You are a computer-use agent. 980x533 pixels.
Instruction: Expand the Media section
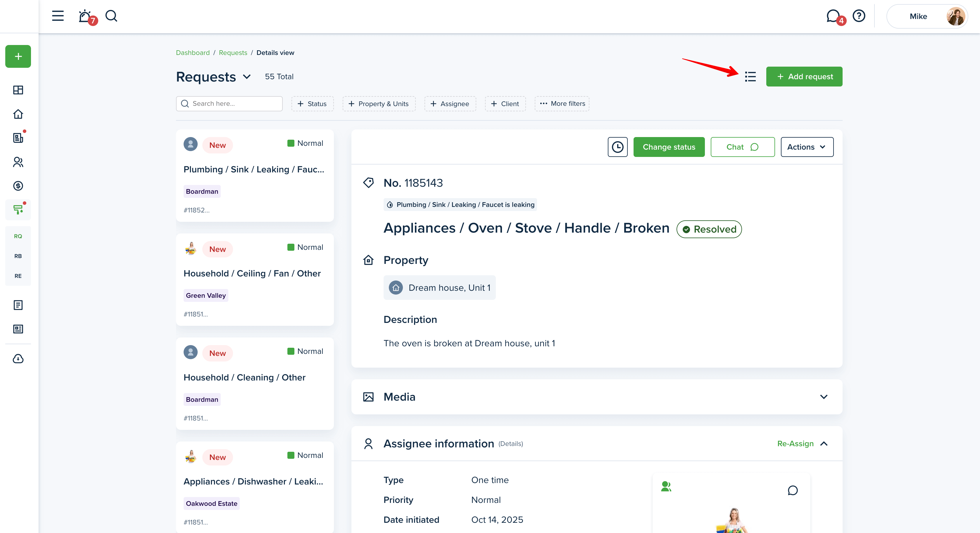[x=823, y=397]
